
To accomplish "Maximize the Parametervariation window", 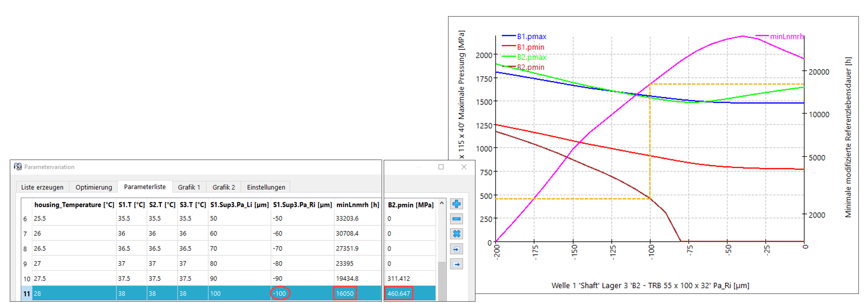I will click(x=441, y=167).
